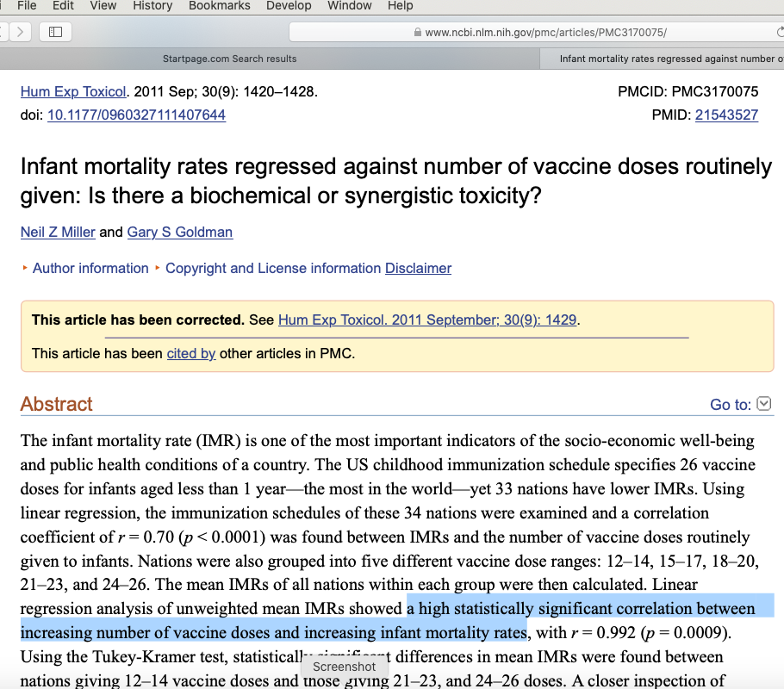Image resolution: width=784 pixels, height=689 pixels.
Task: Open the DOI link 10.1177/0960327111407644
Action: point(136,115)
